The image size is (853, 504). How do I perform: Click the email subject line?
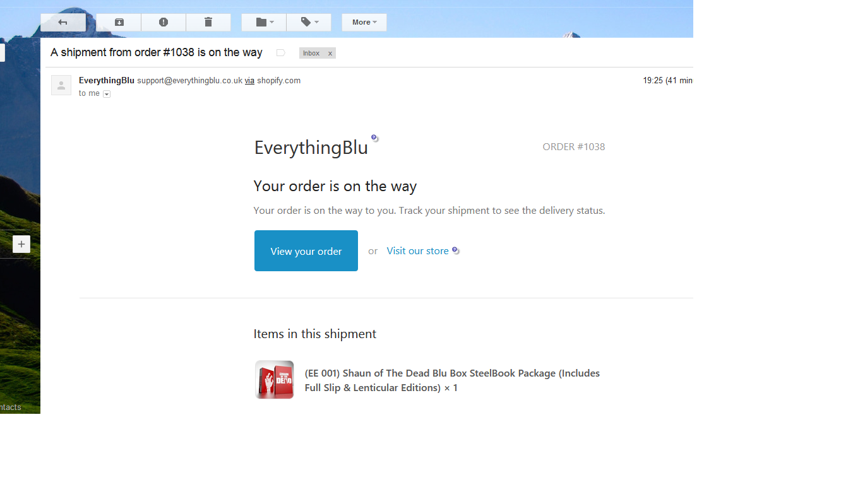(157, 52)
